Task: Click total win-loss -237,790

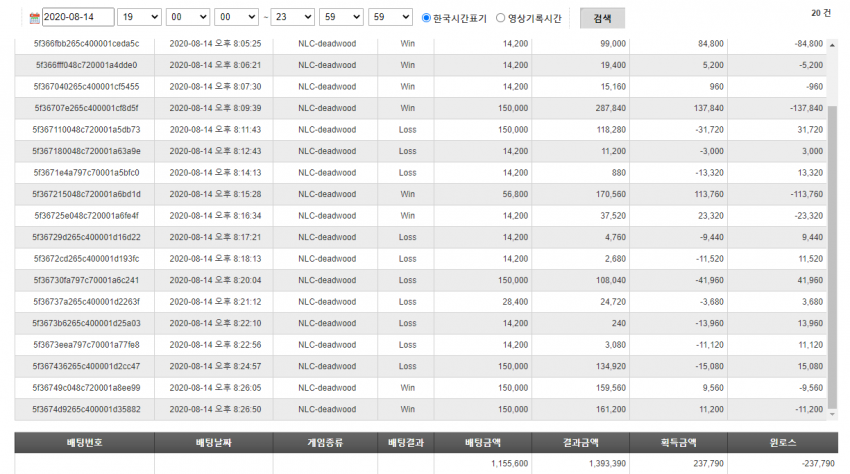Action: coord(818,464)
